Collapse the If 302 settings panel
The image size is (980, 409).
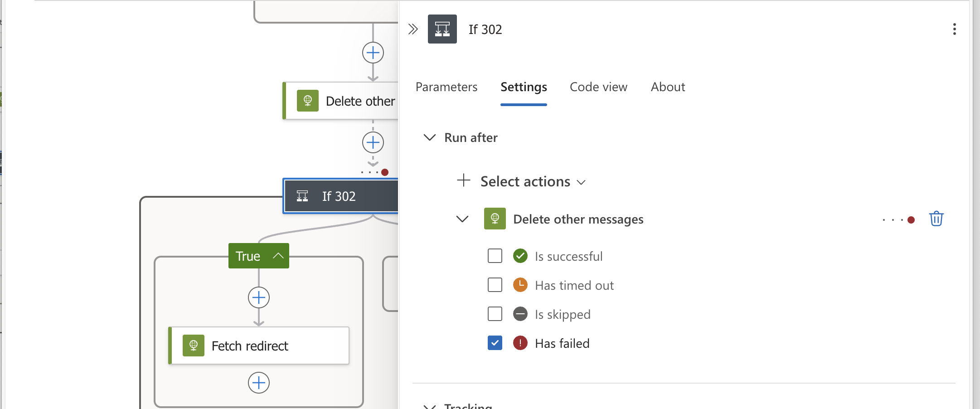tap(413, 29)
